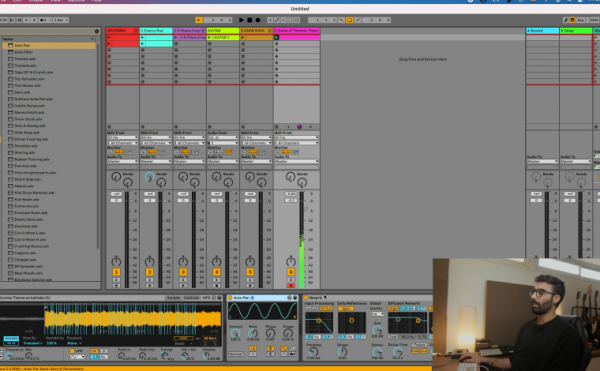Screen dimensions: 600x371
Task: Unfold the DRUMMER track title arrow
Action: tap(135, 31)
